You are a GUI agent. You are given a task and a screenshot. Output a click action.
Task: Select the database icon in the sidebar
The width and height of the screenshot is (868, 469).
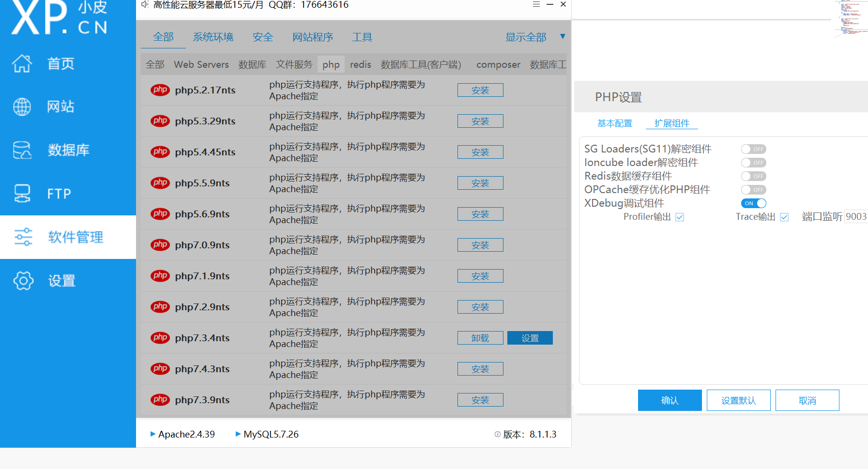[x=22, y=150]
